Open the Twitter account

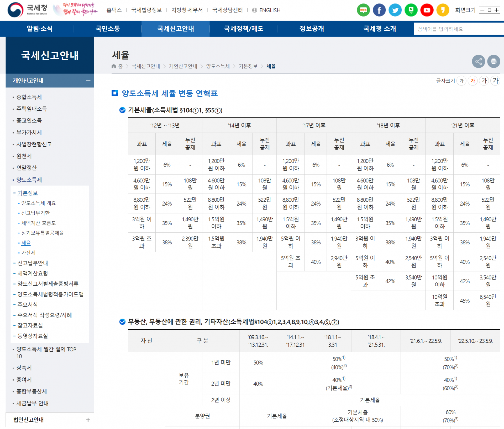click(x=395, y=10)
